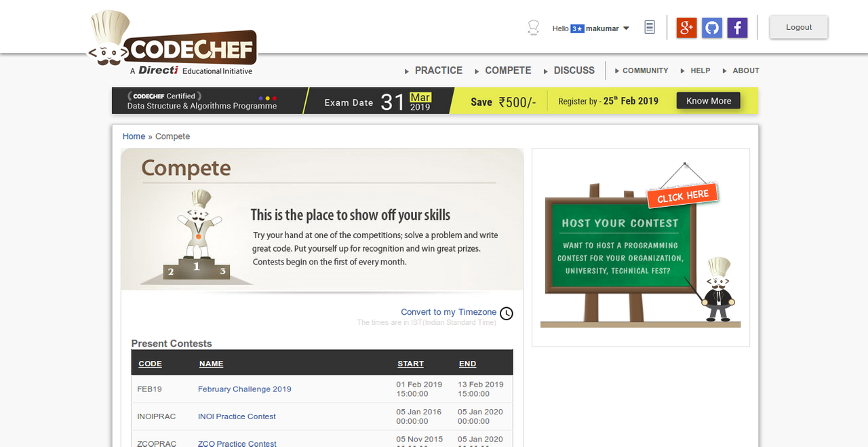Open the notebook icon beside username
Image resolution: width=868 pixels, height=447 pixels.
click(x=650, y=28)
